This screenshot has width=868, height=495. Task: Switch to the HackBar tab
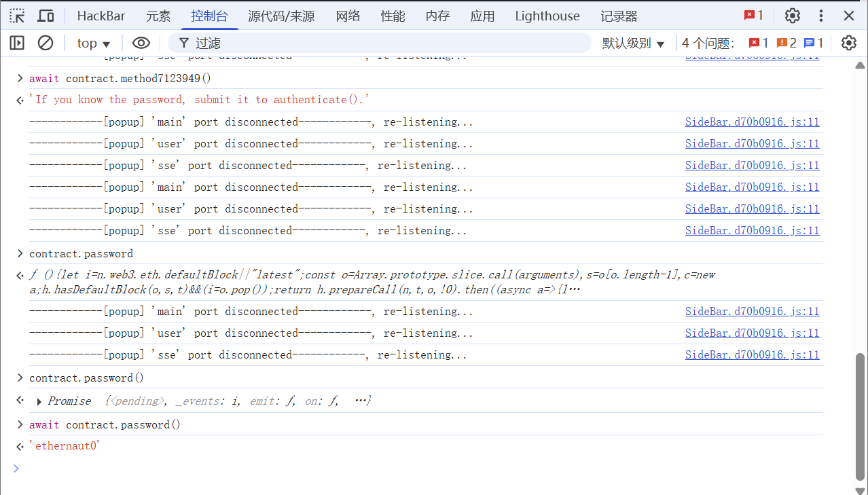tap(101, 16)
